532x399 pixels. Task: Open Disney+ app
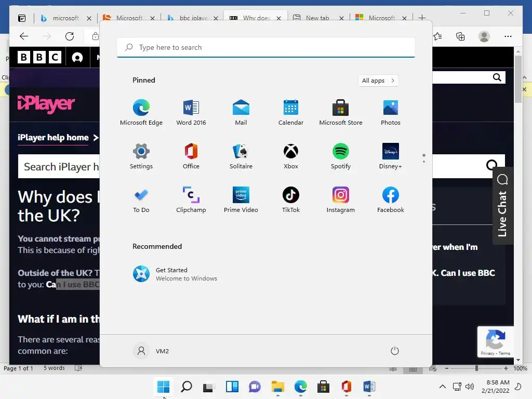point(391,156)
